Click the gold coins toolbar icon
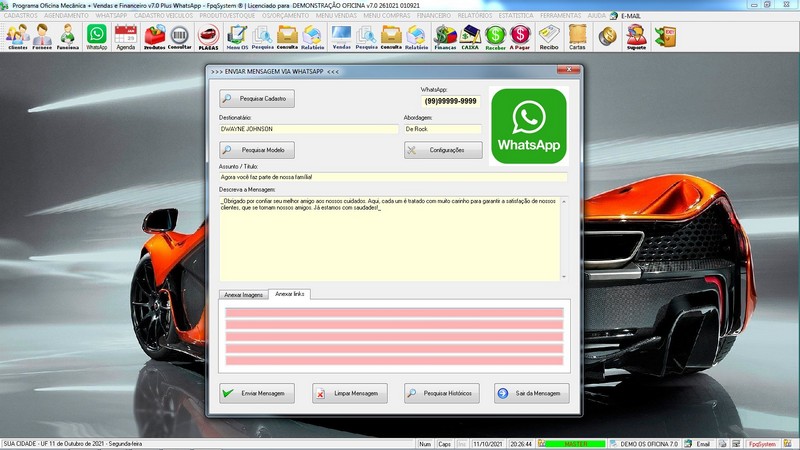The image size is (800, 450). click(x=607, y=37)
